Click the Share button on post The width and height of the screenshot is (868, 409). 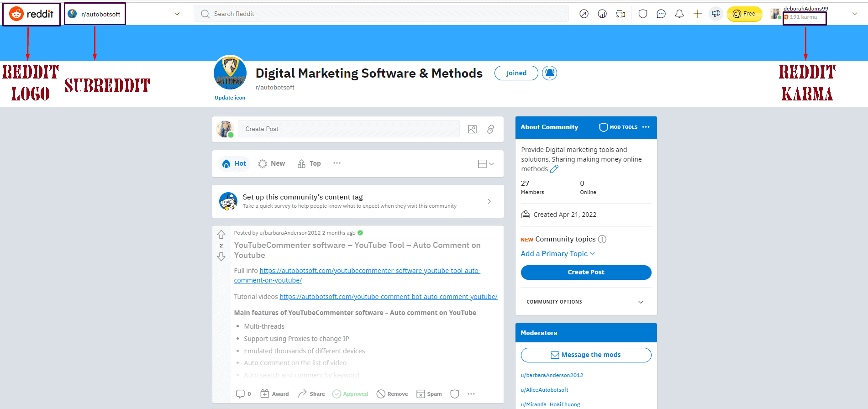[x=311, y=394]
